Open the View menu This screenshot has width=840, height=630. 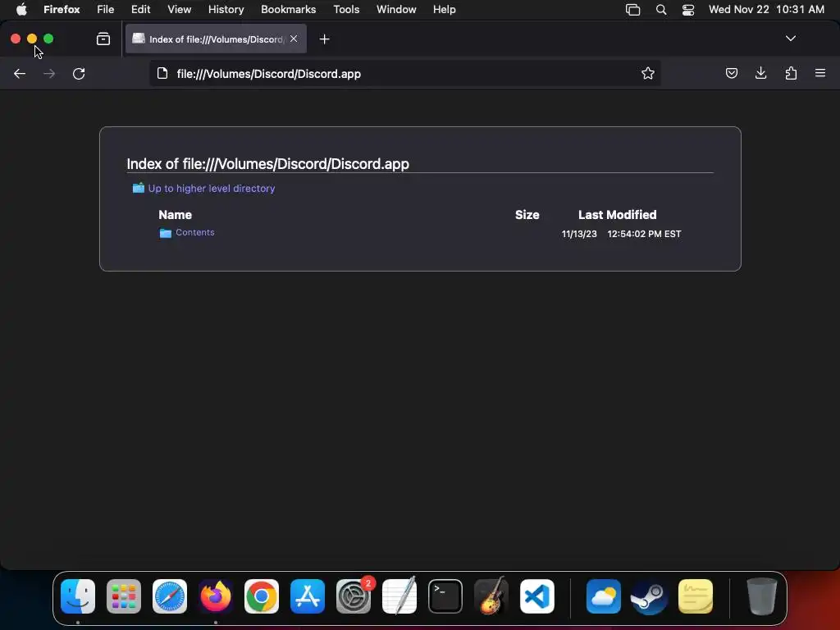(179, 10)
